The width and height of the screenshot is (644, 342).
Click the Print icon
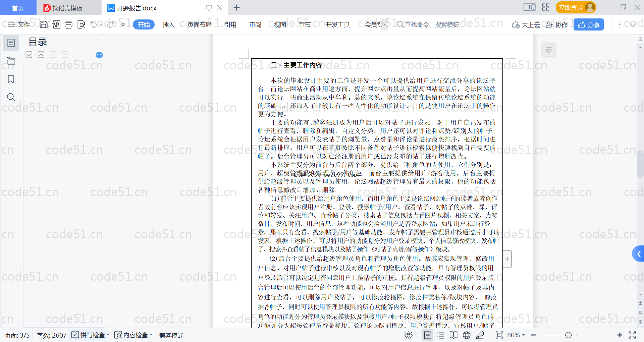[68, 24]
